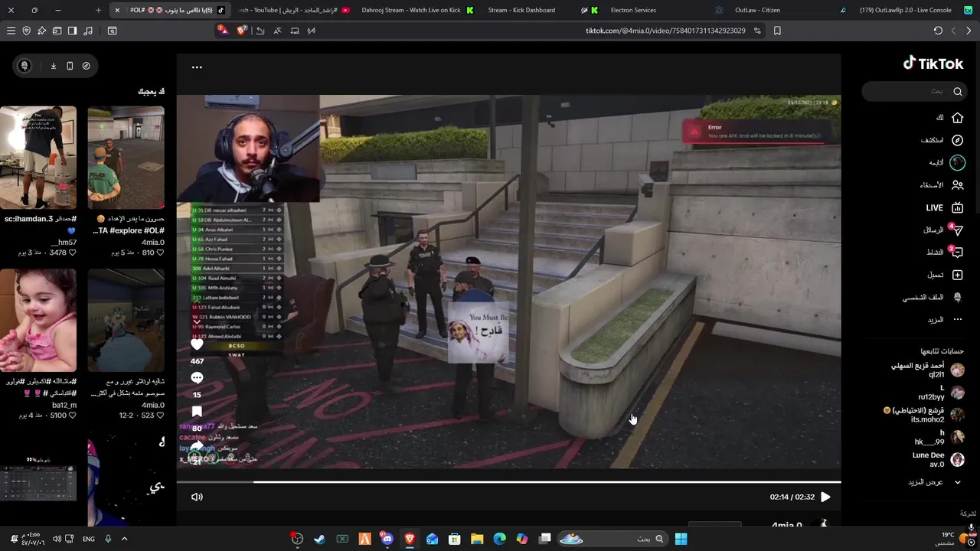Like the video with heart icon
The image size is (980, 551).
[x=197, y=344]
